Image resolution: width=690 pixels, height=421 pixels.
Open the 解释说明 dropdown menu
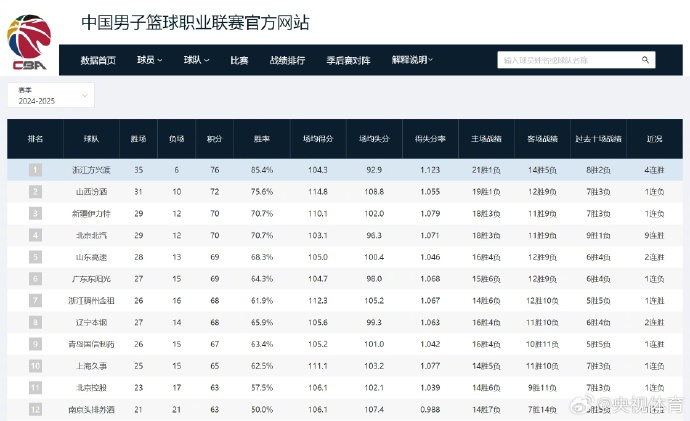pyautogui.click(x=411, y=60)
